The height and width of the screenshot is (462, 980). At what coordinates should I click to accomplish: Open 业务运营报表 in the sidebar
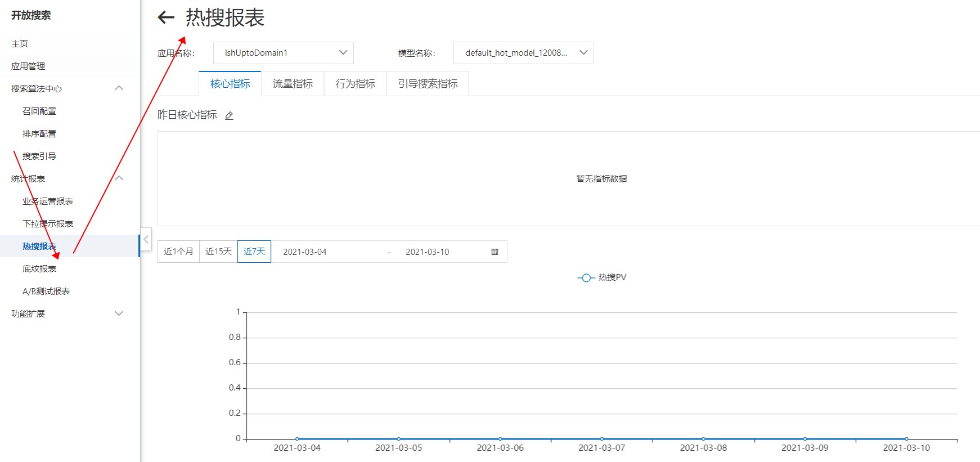click(x=48, y=201)
